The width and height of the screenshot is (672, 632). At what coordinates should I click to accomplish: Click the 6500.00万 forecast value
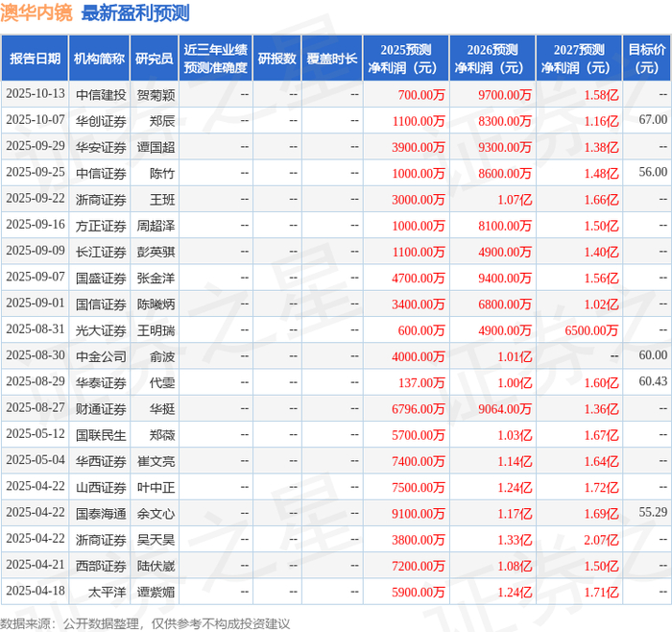tap(591, 330)
